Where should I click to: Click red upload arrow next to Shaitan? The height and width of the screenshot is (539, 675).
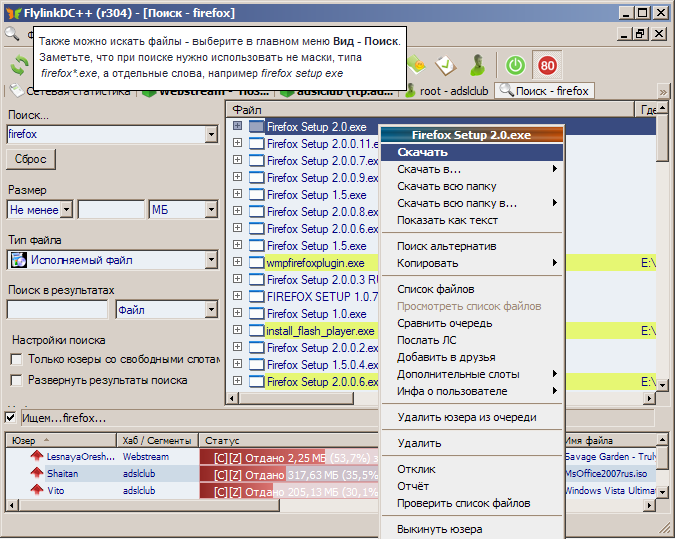[37, 473]
